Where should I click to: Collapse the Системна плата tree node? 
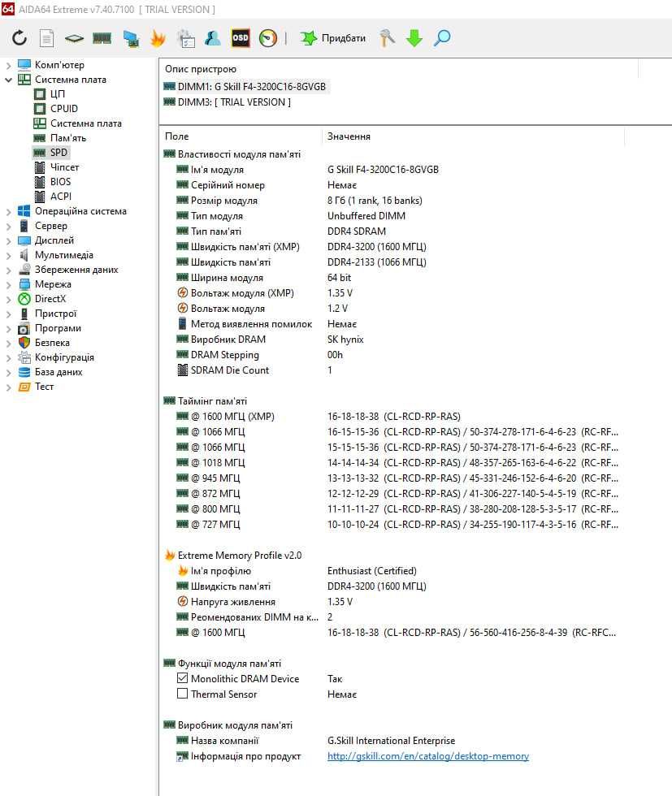[8, 80]
